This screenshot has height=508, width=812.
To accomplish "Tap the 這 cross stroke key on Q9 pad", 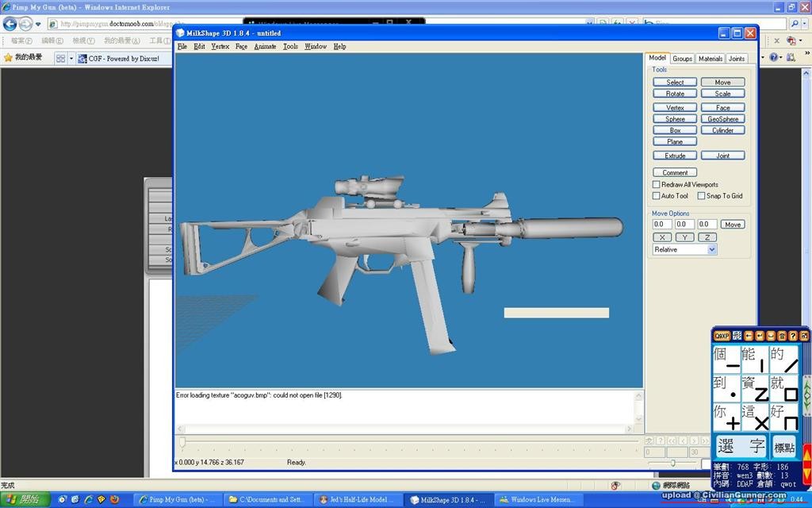I will click(754, 417).
